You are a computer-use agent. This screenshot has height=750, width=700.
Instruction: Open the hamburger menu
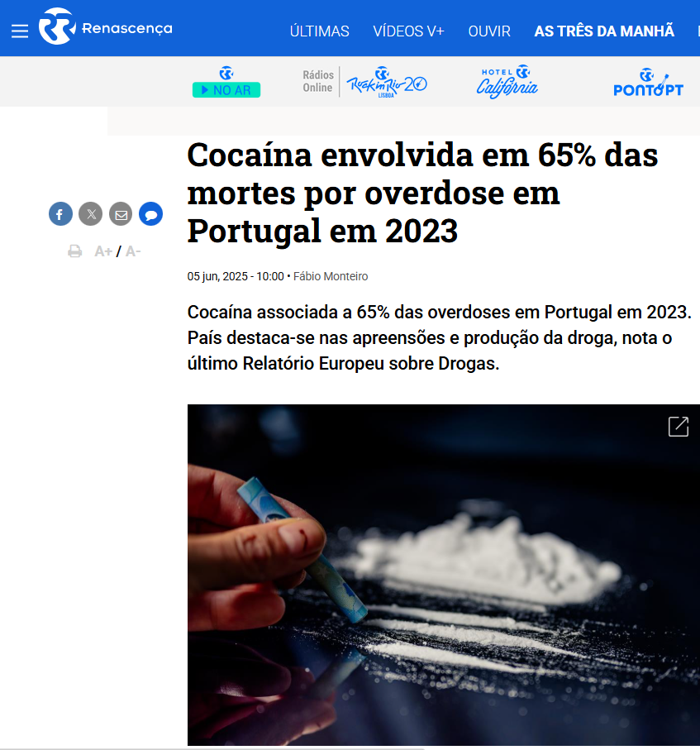[20, 31]
